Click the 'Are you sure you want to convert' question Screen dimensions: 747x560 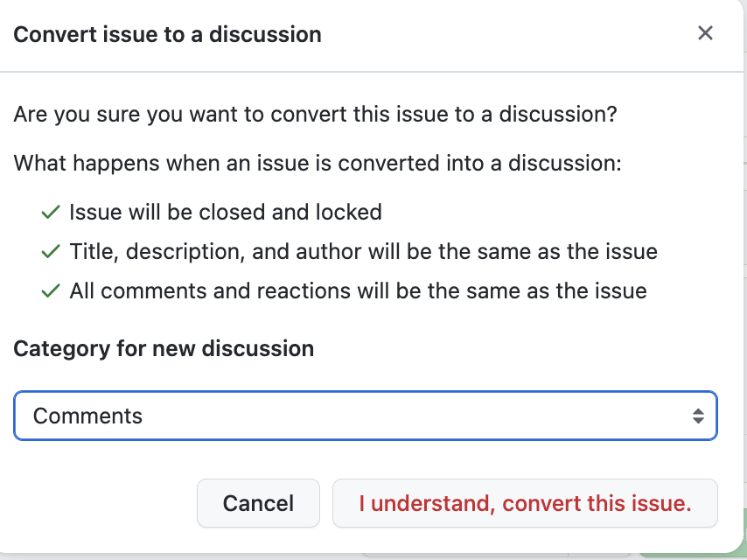pyautogui.click(x=315, y=115)
